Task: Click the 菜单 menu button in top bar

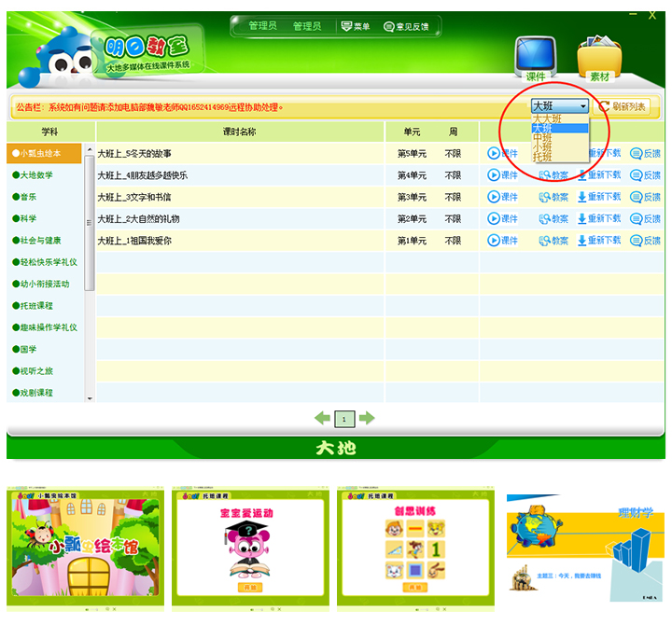Action: pyautogui.click(x=355, y=26)
